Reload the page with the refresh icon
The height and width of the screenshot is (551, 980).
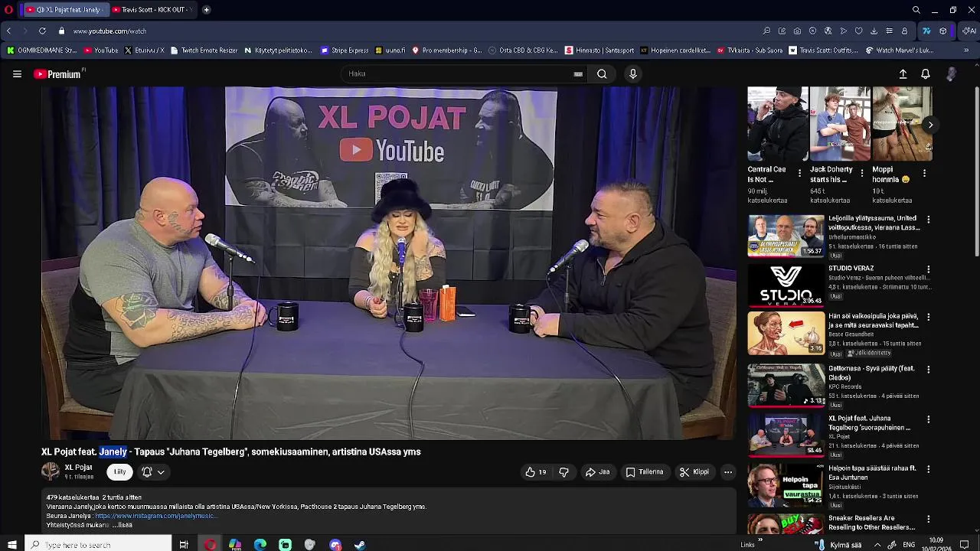tap(42, 31)
